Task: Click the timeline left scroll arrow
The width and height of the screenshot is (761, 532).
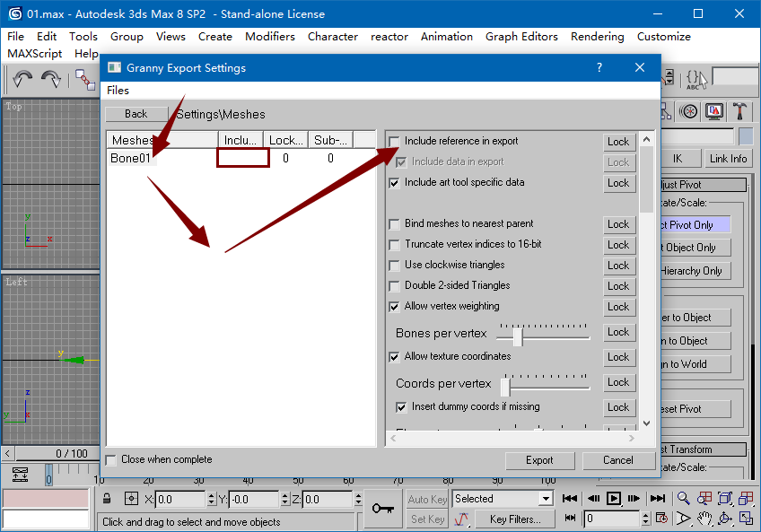Action: coord(7,453)
